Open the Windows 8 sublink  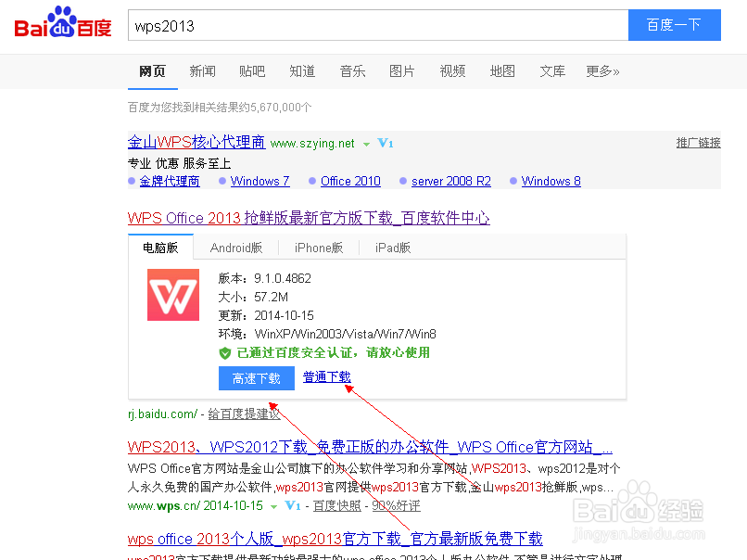click(x=551, y=181)
